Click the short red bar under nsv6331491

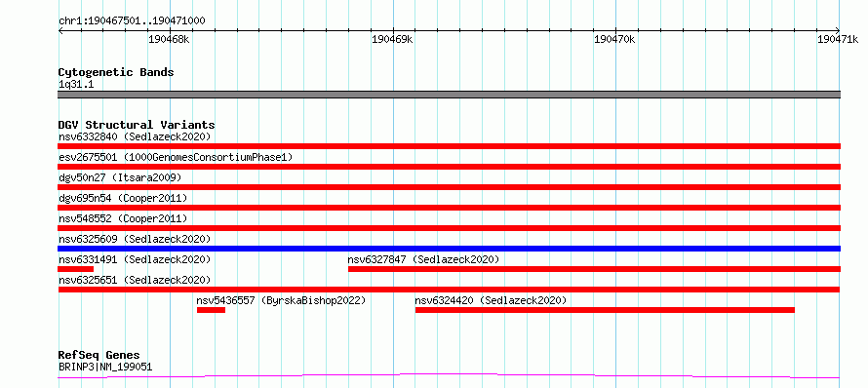tap(75, 269)
